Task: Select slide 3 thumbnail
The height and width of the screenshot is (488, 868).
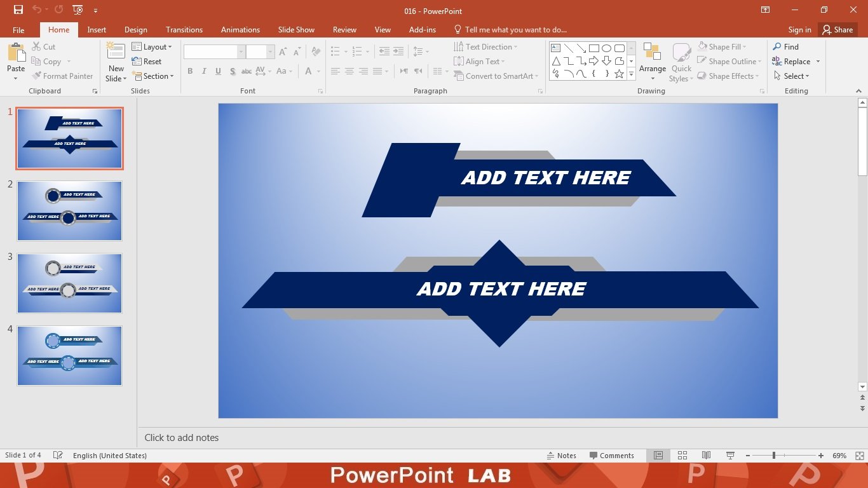Action: [x=69, y=283]
